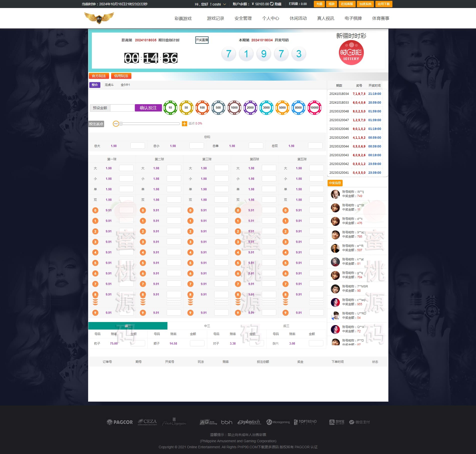Expand the ceshi user dropdown
Image resolution: width=476 pixels, height=454 pixels.
point(224,4)
